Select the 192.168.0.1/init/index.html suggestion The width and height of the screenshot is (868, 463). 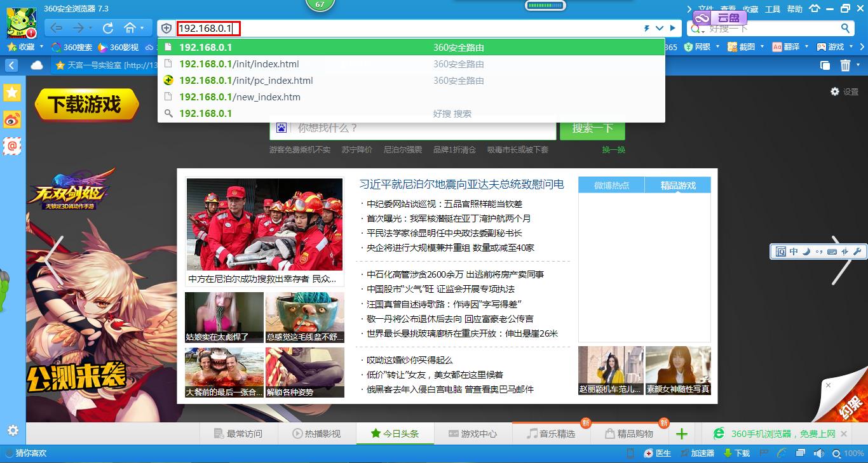coord(411,64)
